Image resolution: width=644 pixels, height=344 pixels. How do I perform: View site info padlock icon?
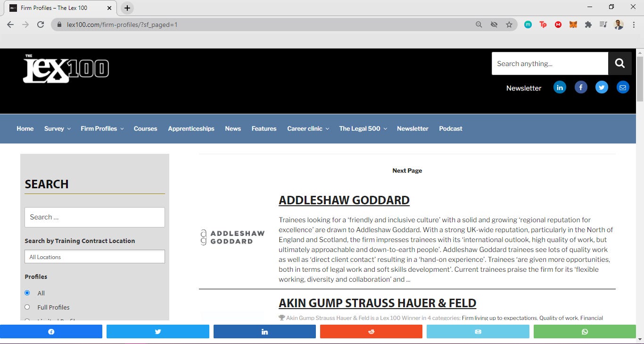tap(59, 25)
